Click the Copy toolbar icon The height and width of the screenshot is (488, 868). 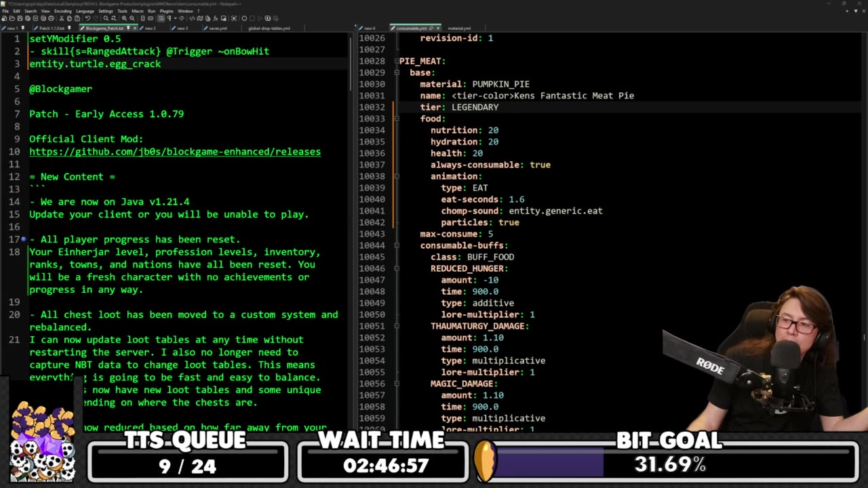click(x=69, y=18)
